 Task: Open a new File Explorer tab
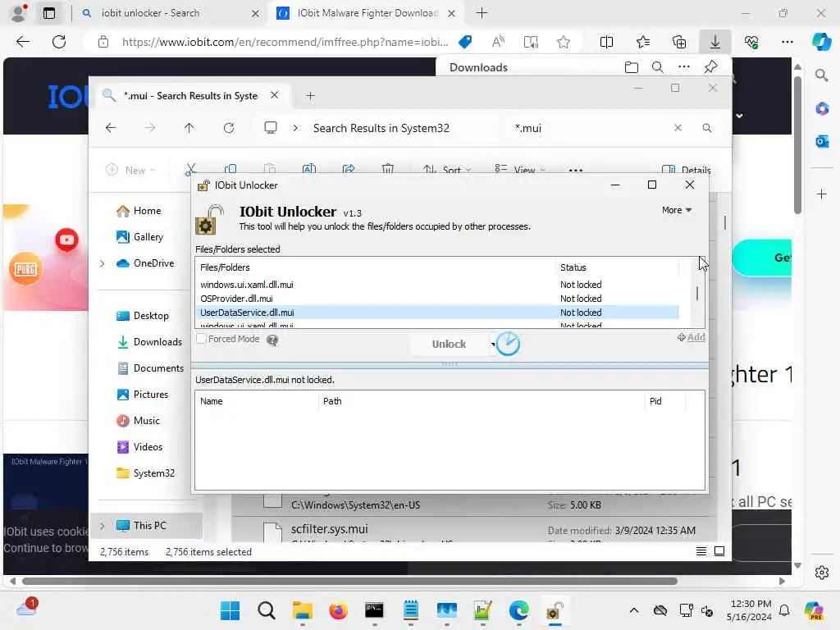coord(310,96)
